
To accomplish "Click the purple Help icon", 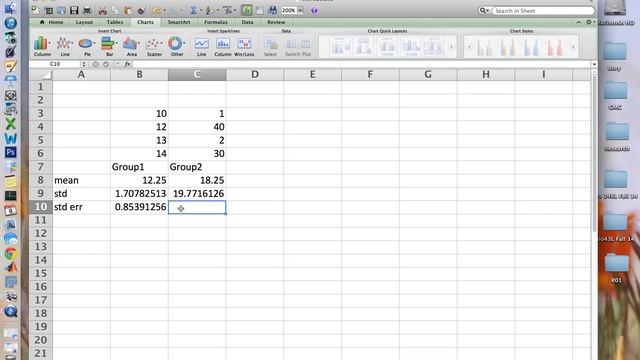I will tap(314, 11).
